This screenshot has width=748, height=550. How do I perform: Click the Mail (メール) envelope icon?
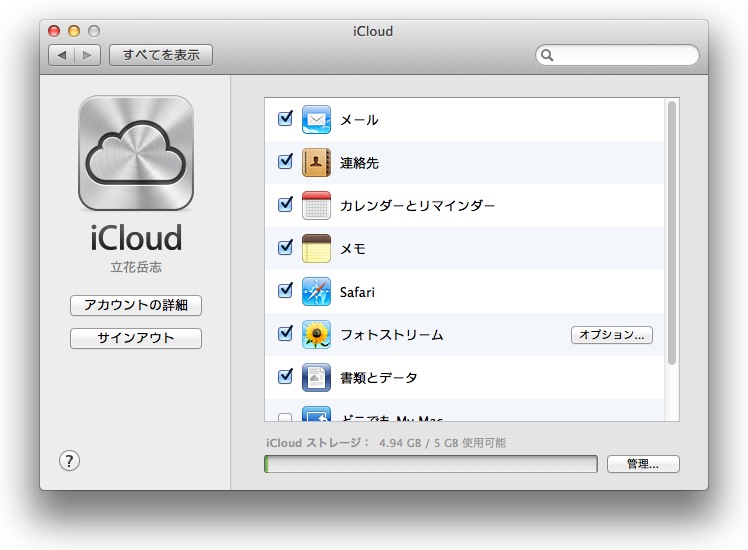click(316, 120)
